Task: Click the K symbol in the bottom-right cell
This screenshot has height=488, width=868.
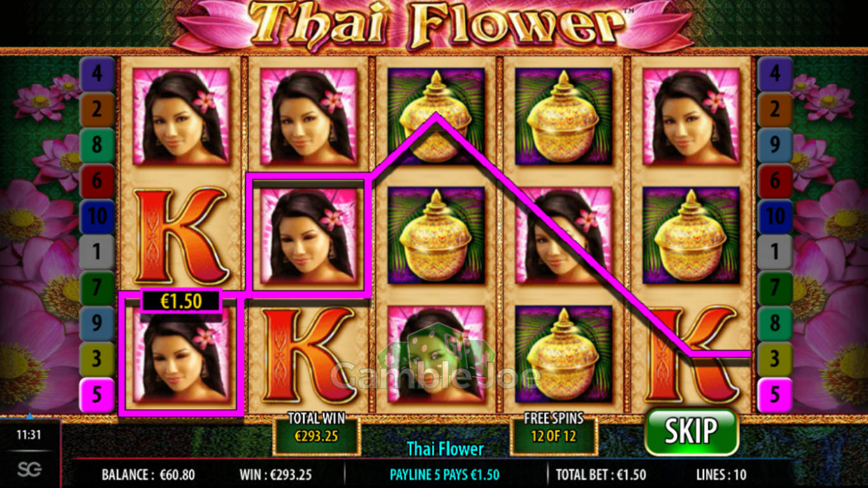Action: pos(691,354)
